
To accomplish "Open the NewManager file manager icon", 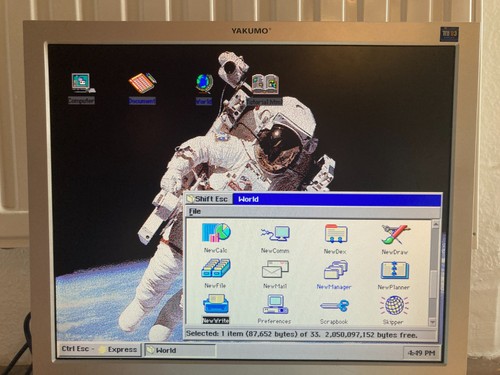I will [x=336, y=270].
